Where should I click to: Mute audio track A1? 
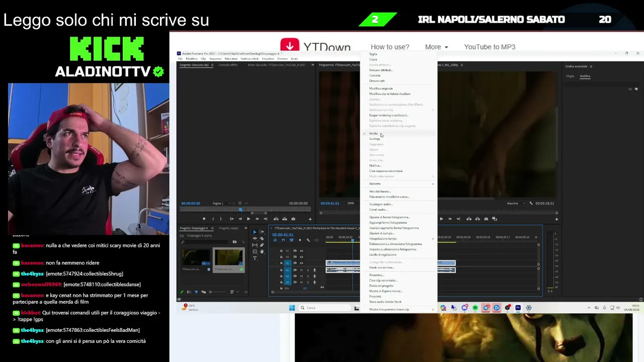click(301, 270)
